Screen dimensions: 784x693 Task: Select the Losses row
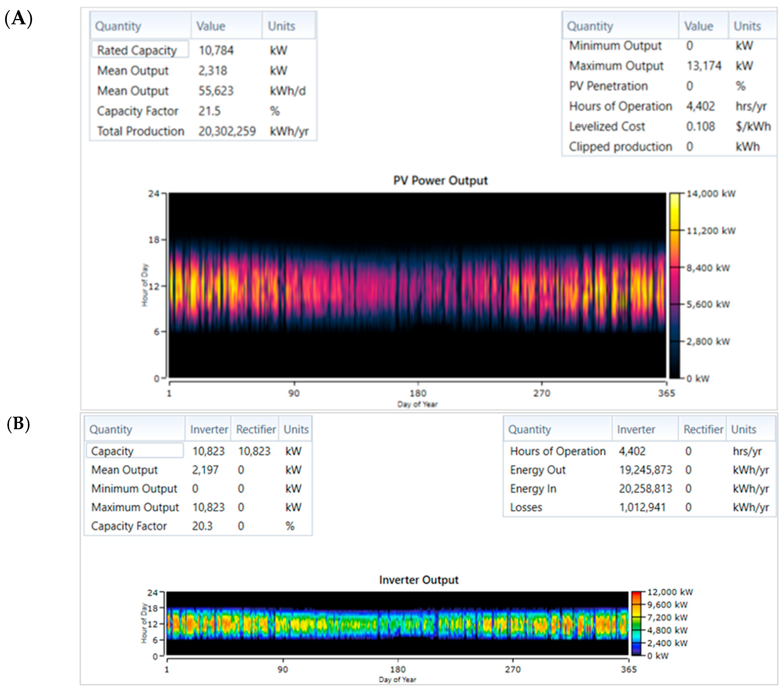526,507
